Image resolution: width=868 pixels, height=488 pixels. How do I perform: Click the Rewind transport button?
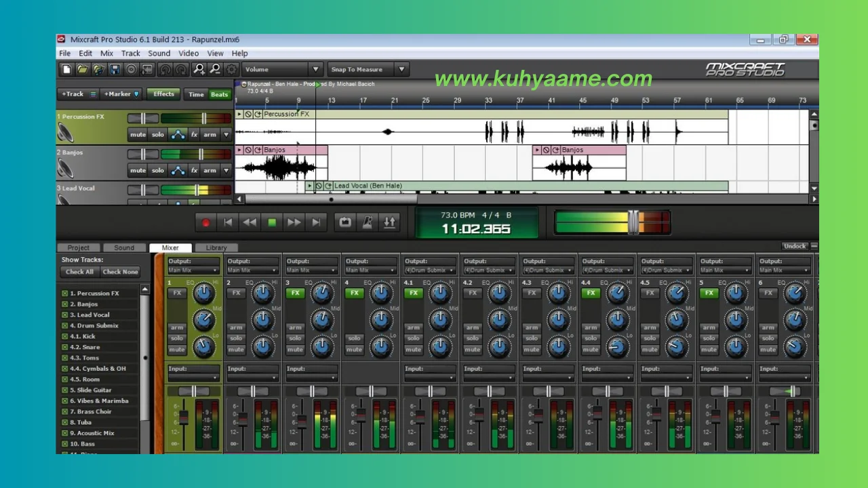coord(250,222)
